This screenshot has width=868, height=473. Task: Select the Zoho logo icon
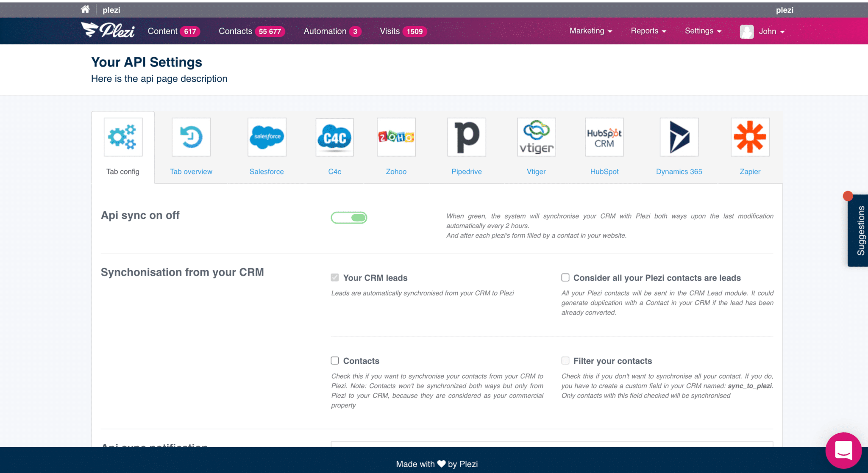(396, 137)
